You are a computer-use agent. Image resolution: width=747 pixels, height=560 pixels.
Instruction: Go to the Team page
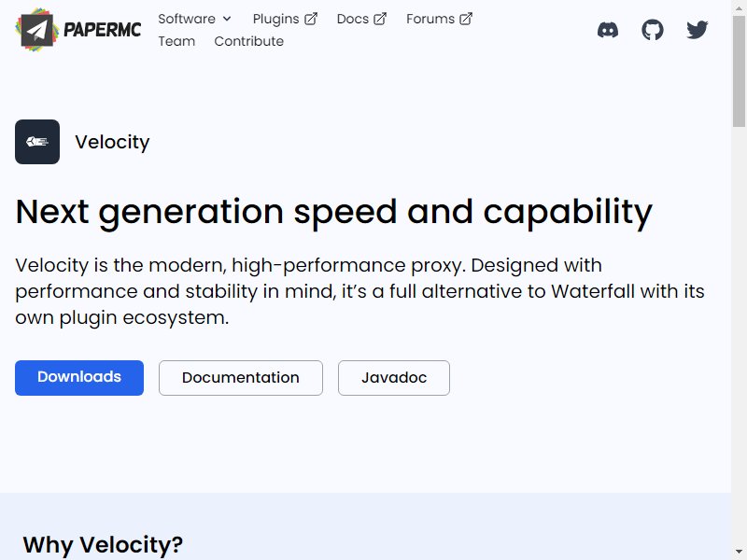[176, 41]
